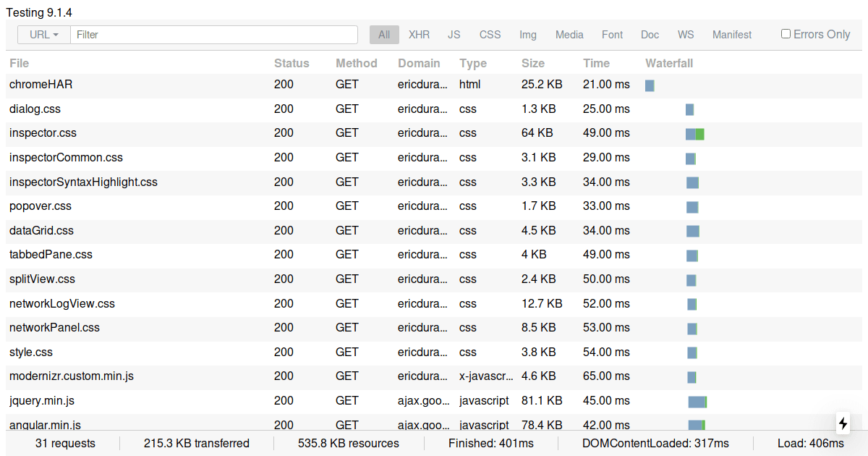
Task: Select the chromeHAR request row
Action: [41, 85]
